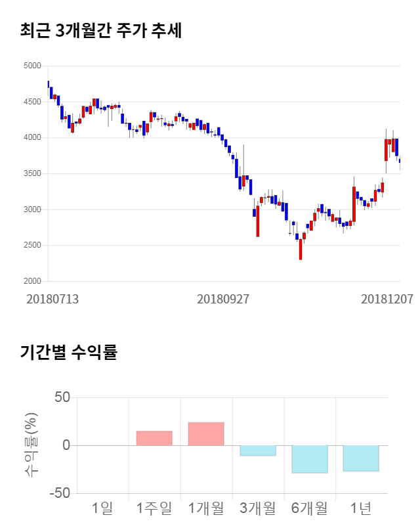420x532 pixels.
Task: Click the 20181207 end date label
Action: [387, 298]
